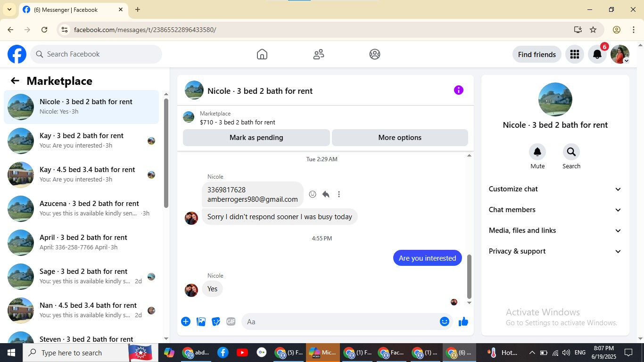Reload the browser page
Image resolution: width=644 pixels, height=362 pixels.
click(x=44, y=30)
